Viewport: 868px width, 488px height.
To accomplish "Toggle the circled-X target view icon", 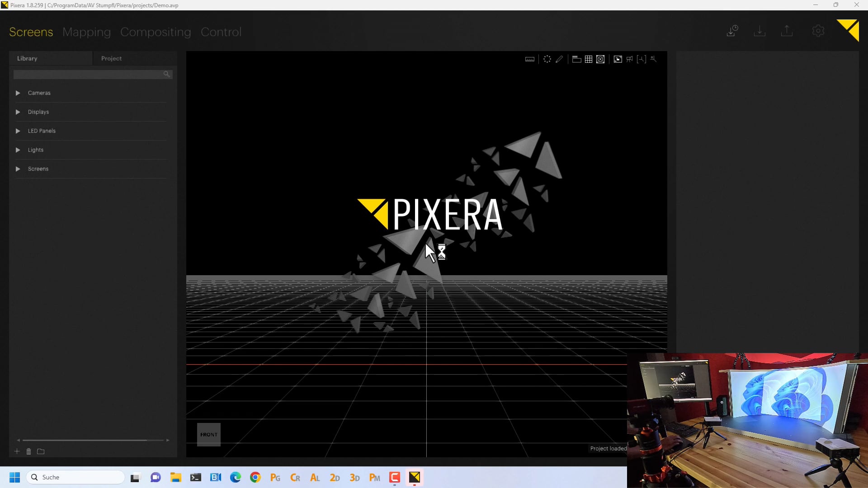I will tap(600, 59).
